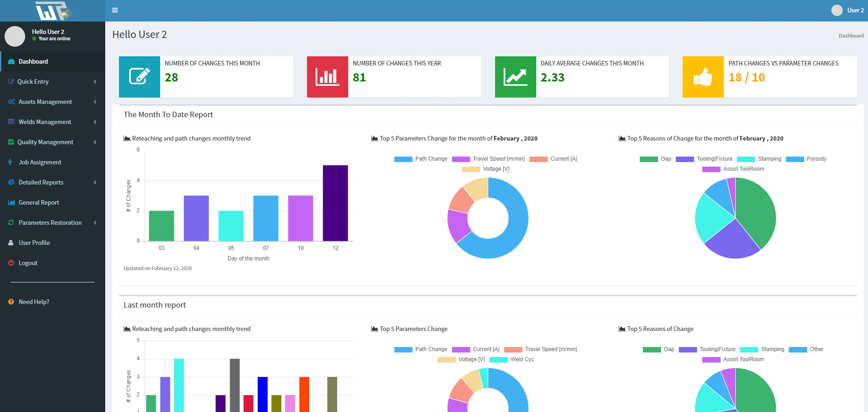This screenshot has width=868, height=412.
Task: Click the thumbs-up icon on the path changes card
Action: 703,77
